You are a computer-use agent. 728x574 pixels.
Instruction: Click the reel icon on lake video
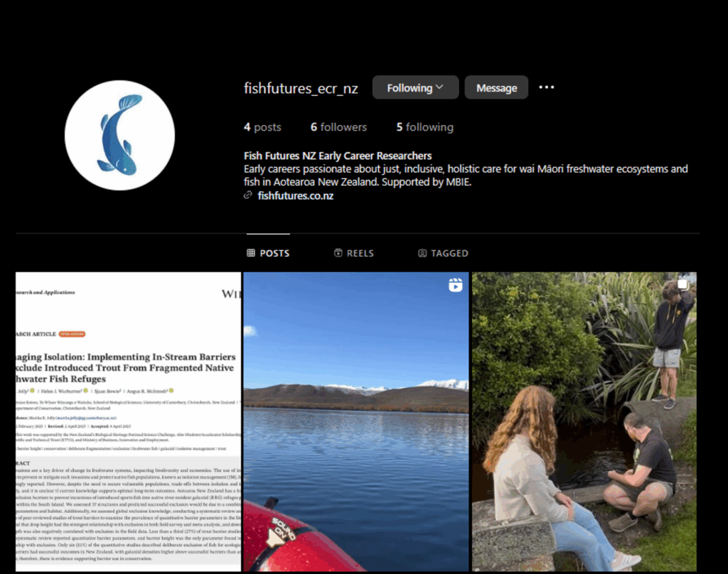click(456, 285)
